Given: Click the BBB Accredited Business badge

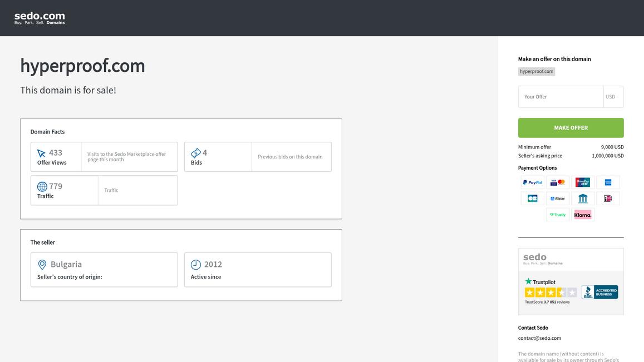Looking at the screenshot, I should (599, 292).
